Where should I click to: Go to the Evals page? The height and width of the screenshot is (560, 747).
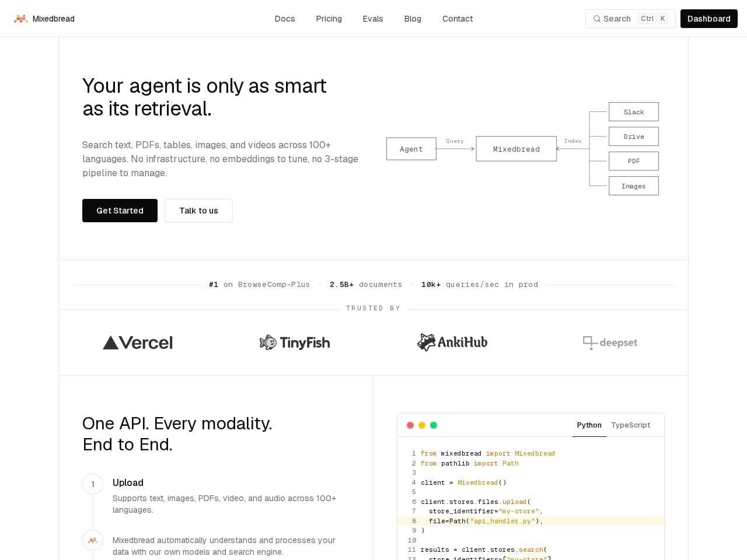pos(373,19)
